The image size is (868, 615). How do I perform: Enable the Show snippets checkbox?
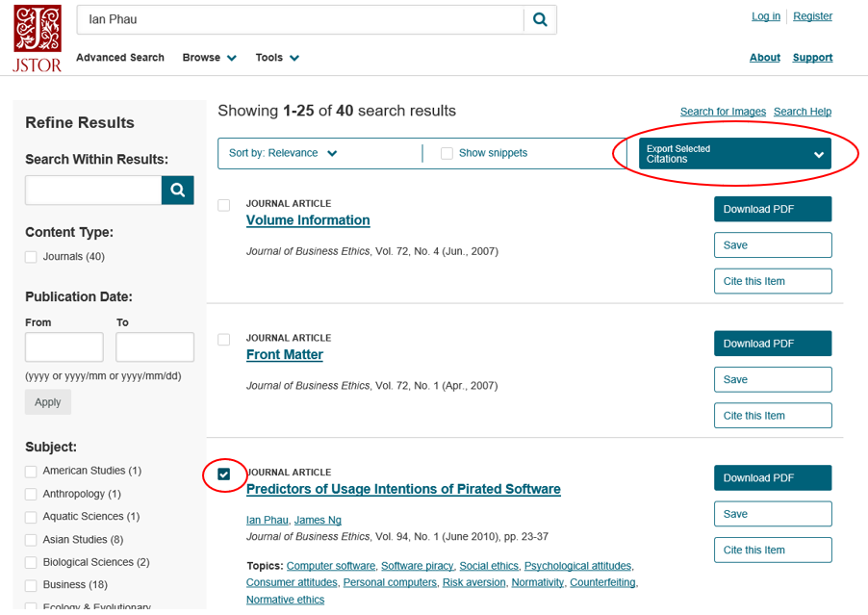click(447, 153)
